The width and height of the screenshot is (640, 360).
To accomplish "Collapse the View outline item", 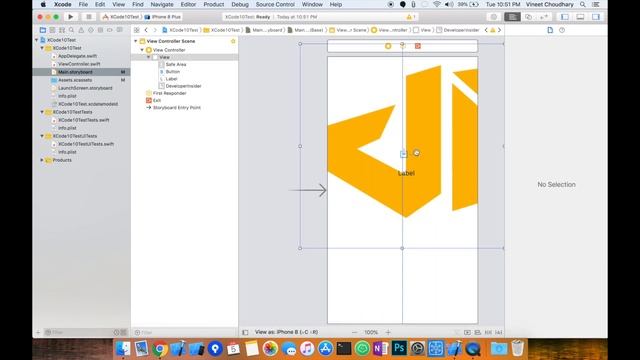I will (x=149, y=57).
